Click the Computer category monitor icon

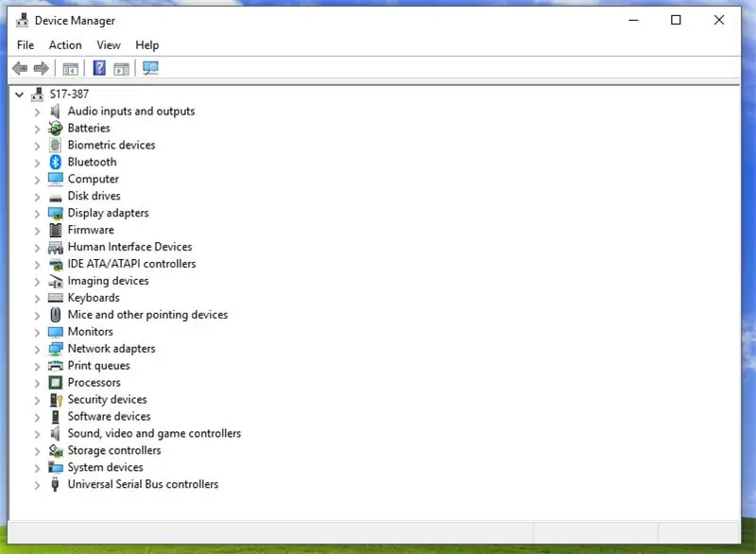[56, 179]
